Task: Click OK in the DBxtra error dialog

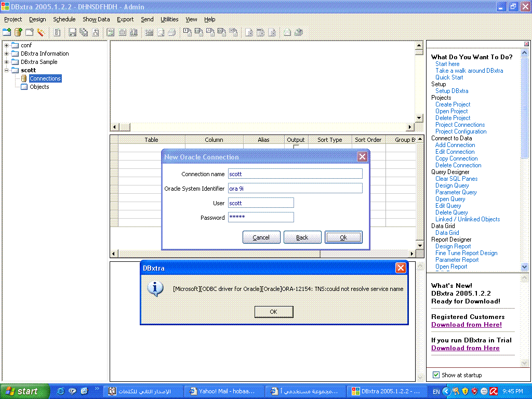Action: 273,312
